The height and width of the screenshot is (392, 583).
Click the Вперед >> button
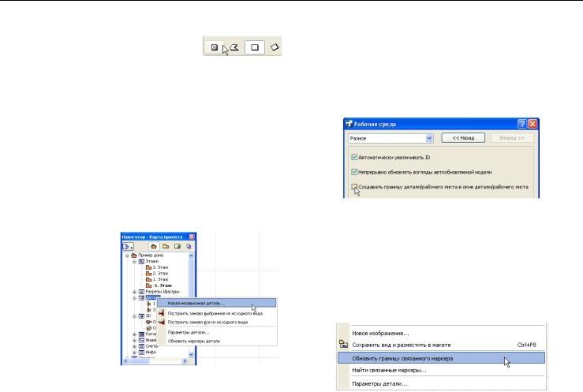(512, 138)
